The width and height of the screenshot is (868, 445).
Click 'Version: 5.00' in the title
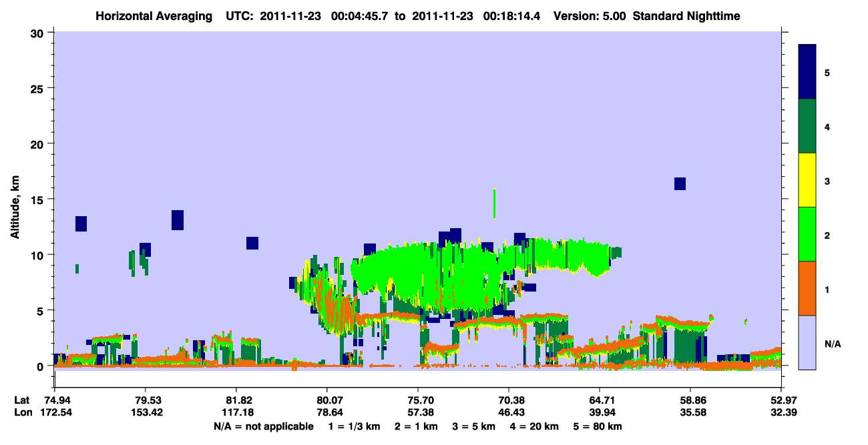[x=590, y=16]
